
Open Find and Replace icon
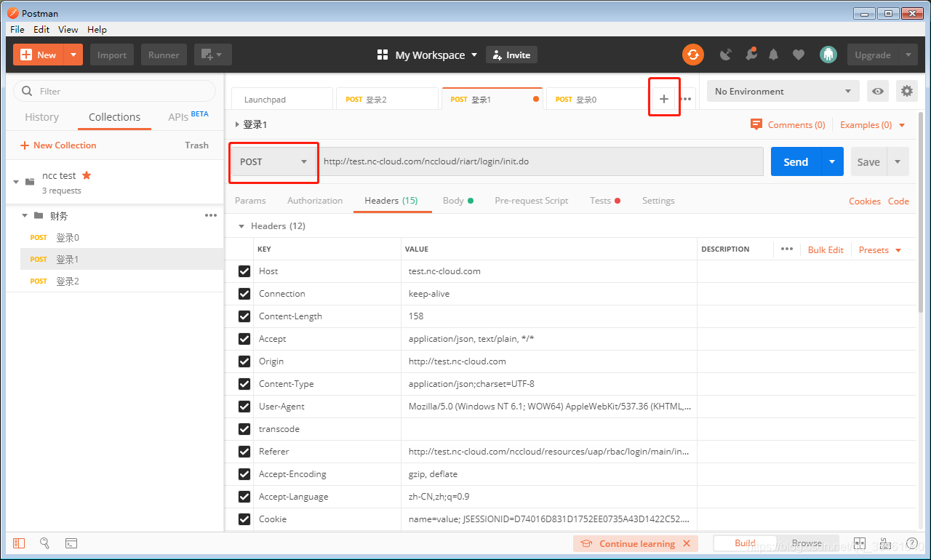tap(44, 543)
